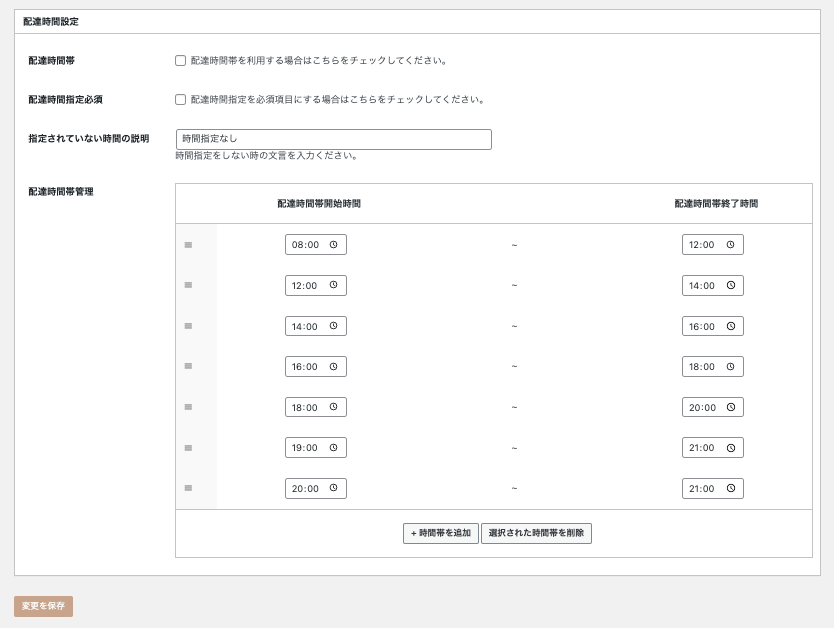Check the 配達時間指定必須 checkbox
Image resolution: width=834 pixels, height=628 pixels.
point(181,99)
